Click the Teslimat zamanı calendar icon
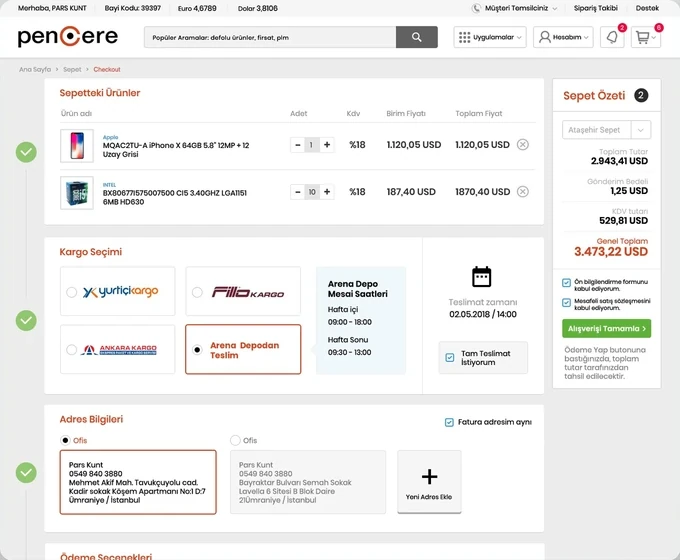 coord(481,277)
